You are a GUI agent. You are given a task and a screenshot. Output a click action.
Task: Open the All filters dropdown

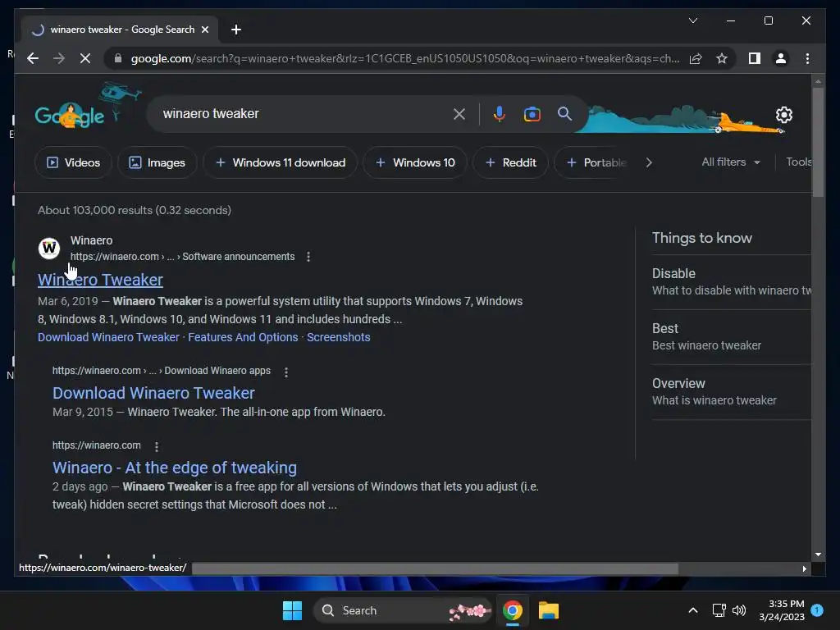[x=731, y=162]
